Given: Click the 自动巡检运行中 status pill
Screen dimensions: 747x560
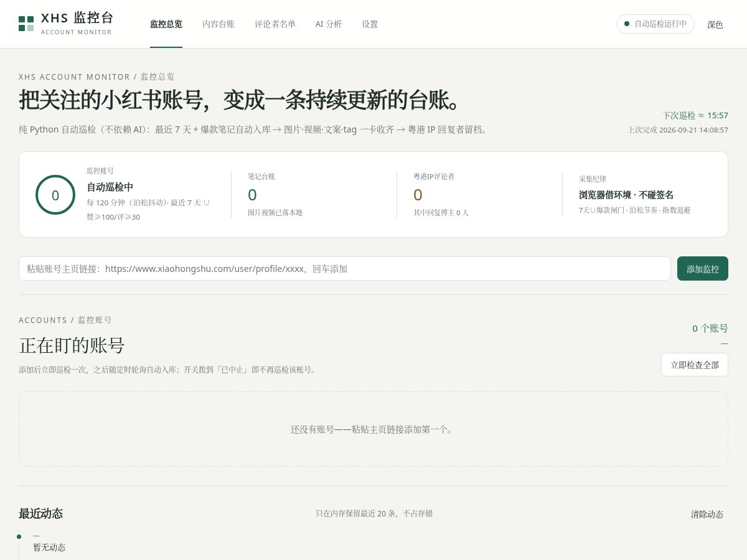Looking at the screenshot, I should tap(655, 24).
